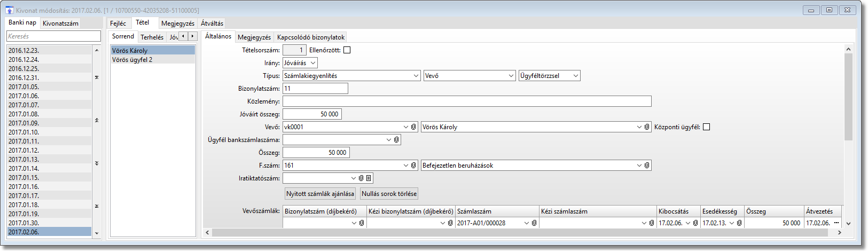868x252 pixels.
Task: Expand the Befejezetlen beruházások dropdown arrow
Action: (x=639, y=166)
